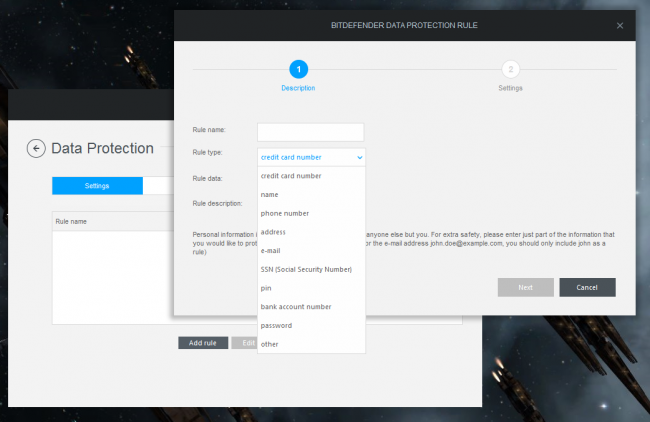
Task: Click the 'Rule data:' label
Action: tap(207, 179)
